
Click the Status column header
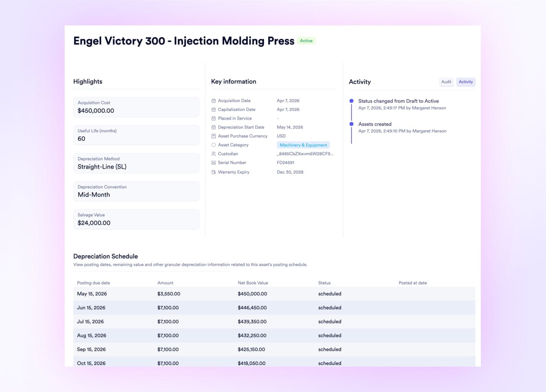324,283
